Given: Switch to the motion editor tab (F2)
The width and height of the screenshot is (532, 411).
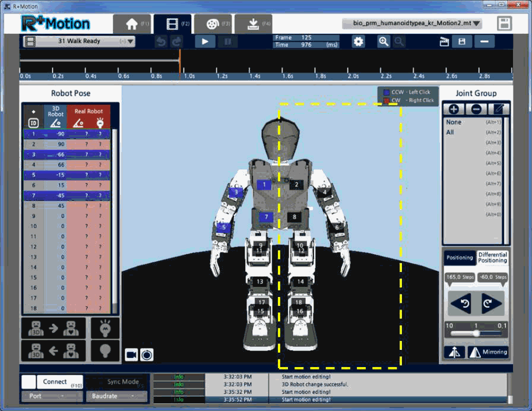Looking at the screenshot, I should [173, 24].
